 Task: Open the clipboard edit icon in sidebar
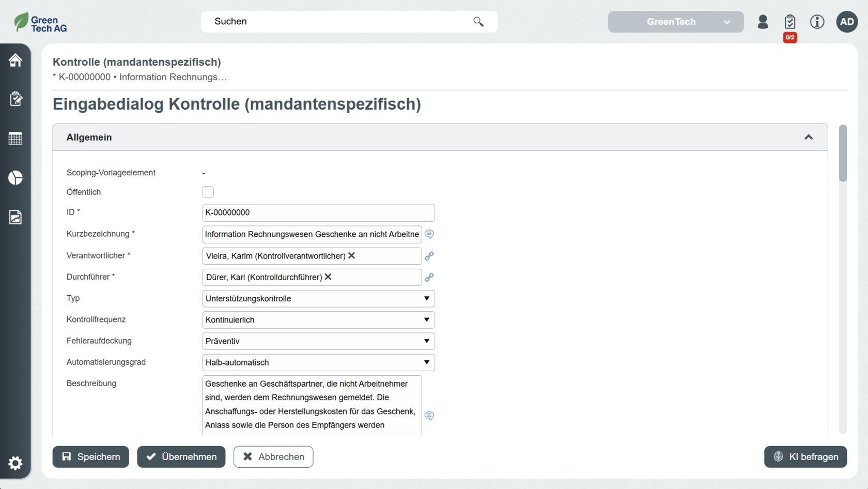(x=16, y=99)
